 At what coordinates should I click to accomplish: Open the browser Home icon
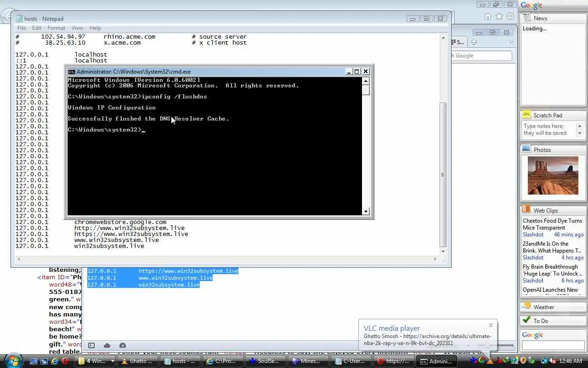488,17
